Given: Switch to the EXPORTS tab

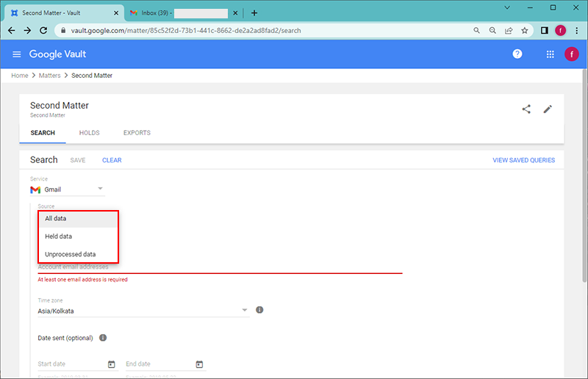Looking at the screenshot, I should 137,133.
